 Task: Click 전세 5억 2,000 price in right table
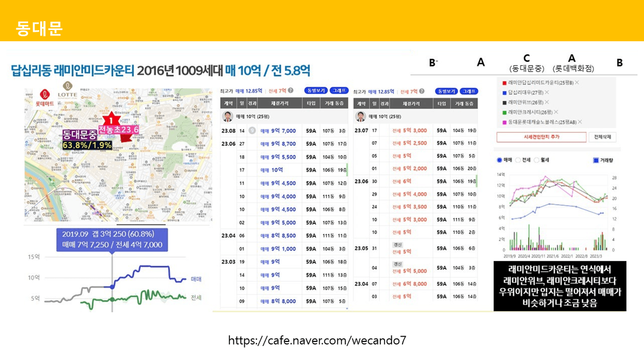pos(409,168)
